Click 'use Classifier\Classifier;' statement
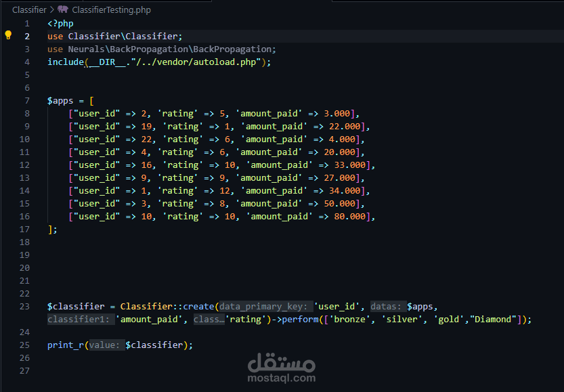The image size is (564, 392). point(114,37)
